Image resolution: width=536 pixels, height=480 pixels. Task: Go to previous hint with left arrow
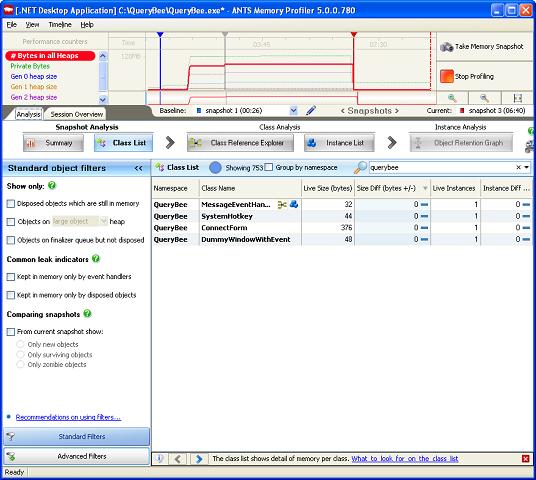point(178,458)
